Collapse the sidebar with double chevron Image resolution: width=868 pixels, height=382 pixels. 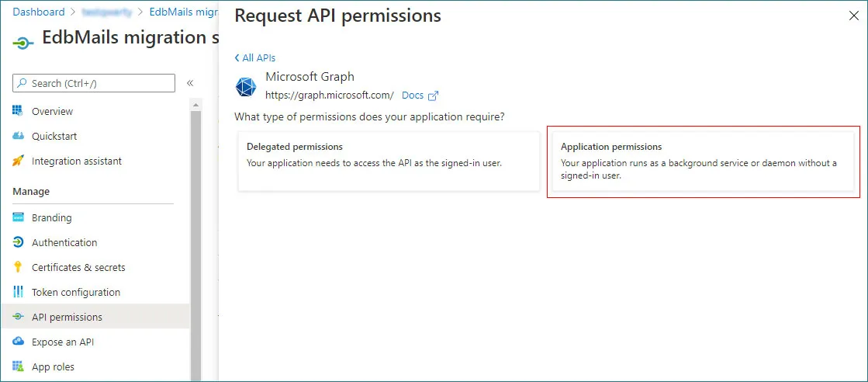pyautogui.click(x=190, y=83)
